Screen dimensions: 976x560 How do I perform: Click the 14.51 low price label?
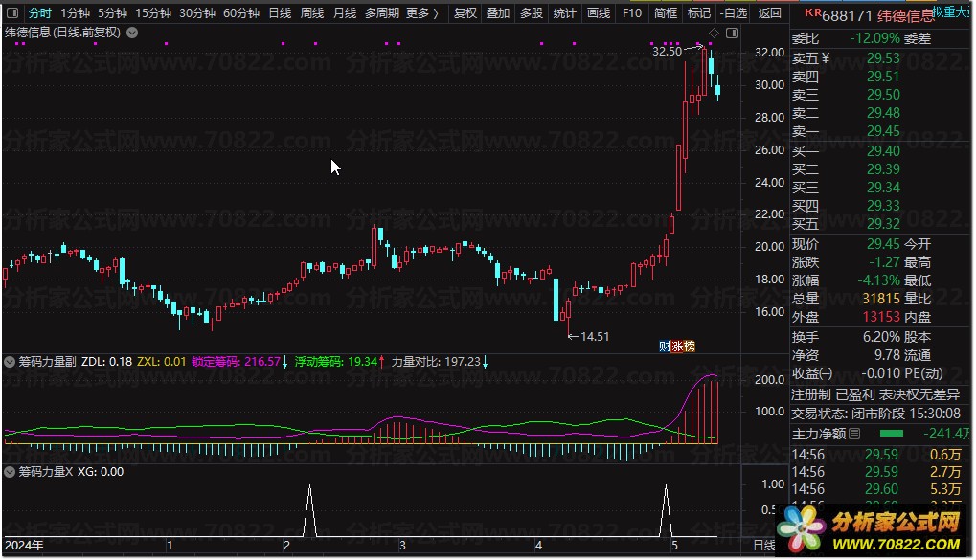coord(595,337)
